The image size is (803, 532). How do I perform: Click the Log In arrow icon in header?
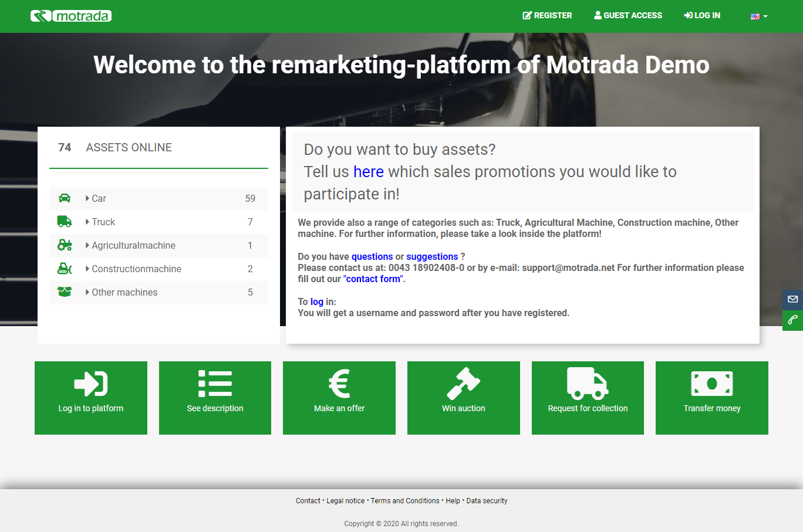coord(688,15)
